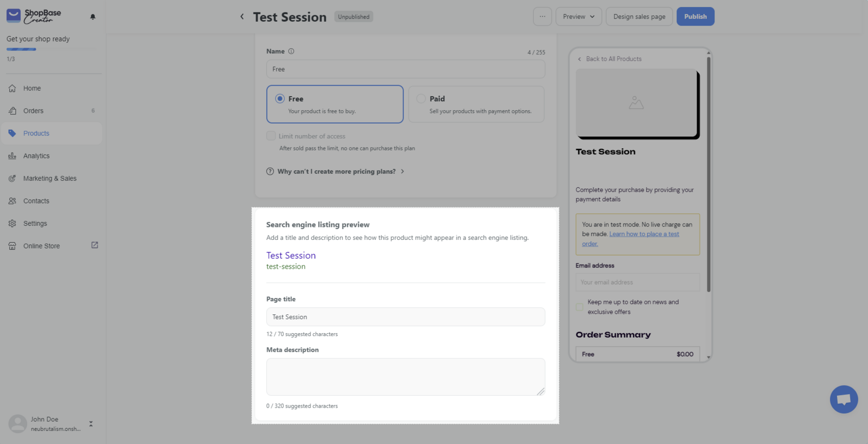
Task: Focus the Page title field
Action: tap(406, 317)
